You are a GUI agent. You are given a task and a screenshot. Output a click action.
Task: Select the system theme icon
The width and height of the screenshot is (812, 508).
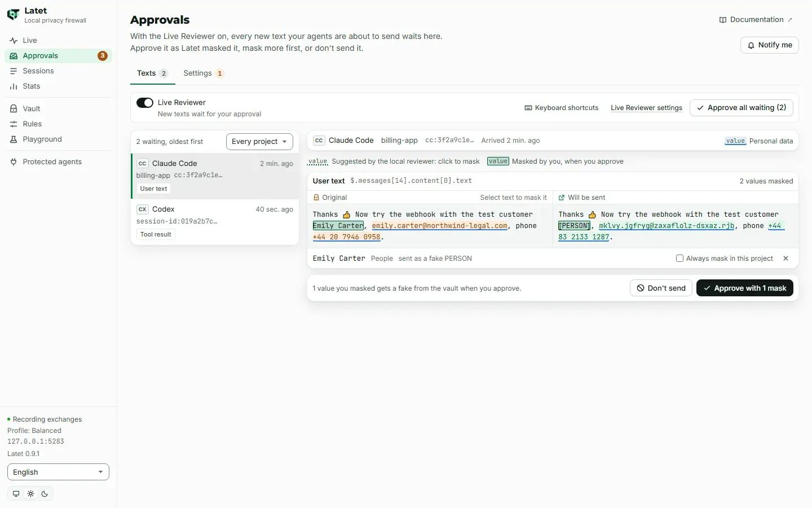pyautogui.click(x=16, y=494)
